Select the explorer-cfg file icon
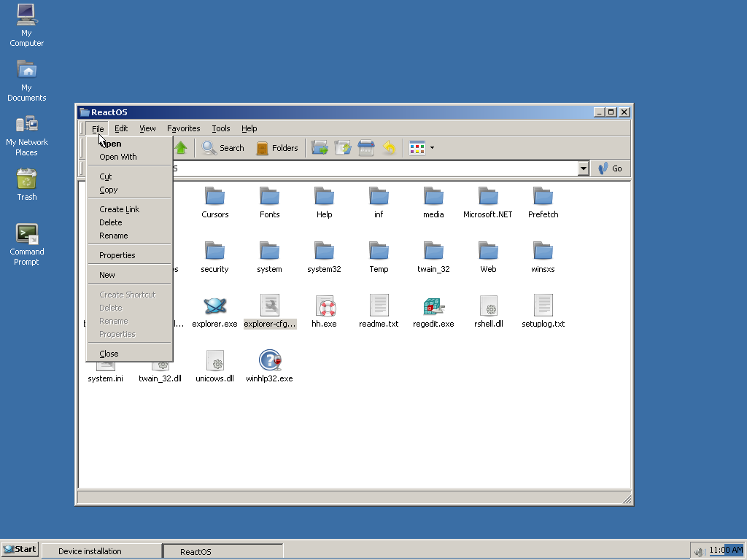This screenshot has height=560, width=747. (x=270, y=306)
